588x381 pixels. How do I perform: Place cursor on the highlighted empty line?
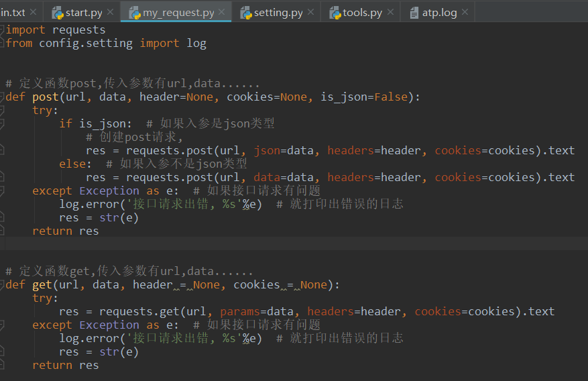[x=294, y=243]
